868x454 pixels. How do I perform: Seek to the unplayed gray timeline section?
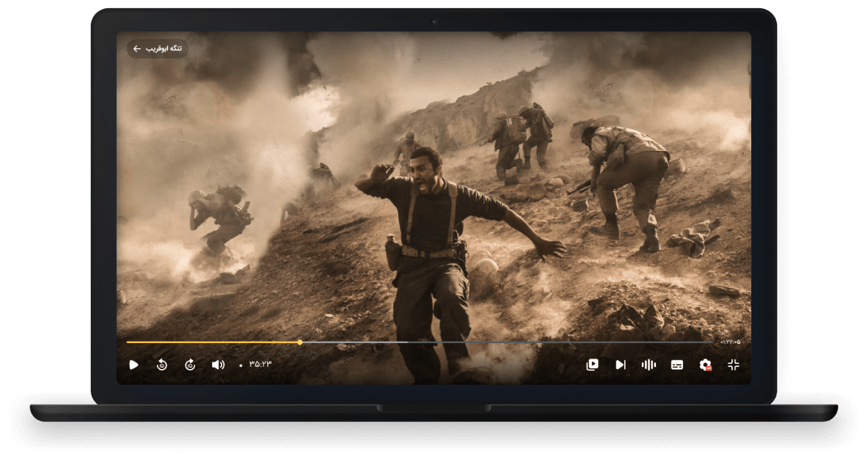(x=558, y=342)
